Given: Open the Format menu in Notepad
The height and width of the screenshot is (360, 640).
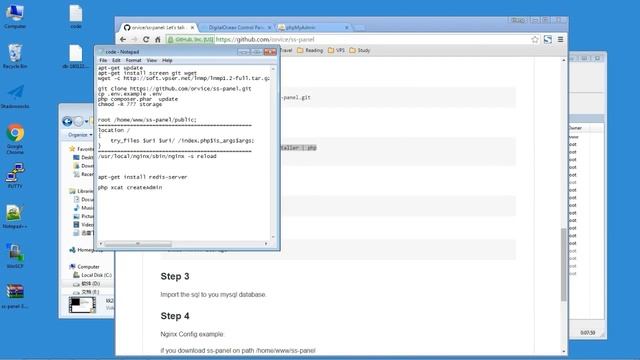Looking at the screenshot, I should pyautogui.click(x=133, y=60).
